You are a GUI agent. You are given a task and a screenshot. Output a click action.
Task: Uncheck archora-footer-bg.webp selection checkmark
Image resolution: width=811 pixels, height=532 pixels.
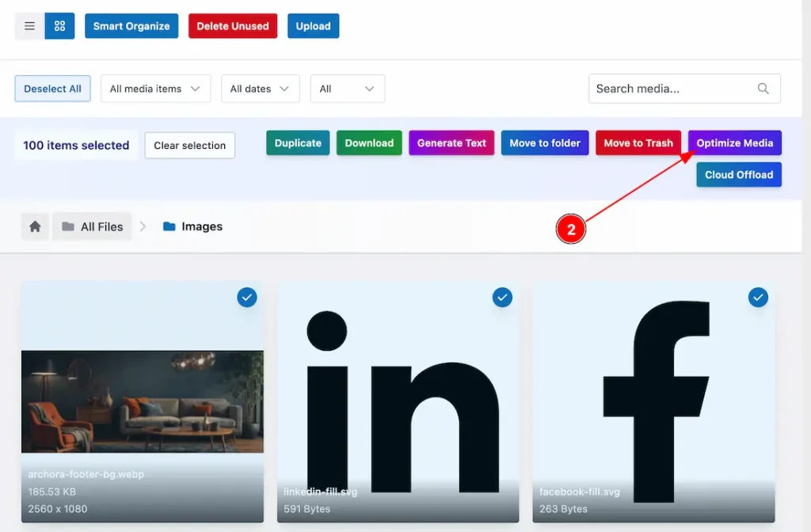point(247,298)
